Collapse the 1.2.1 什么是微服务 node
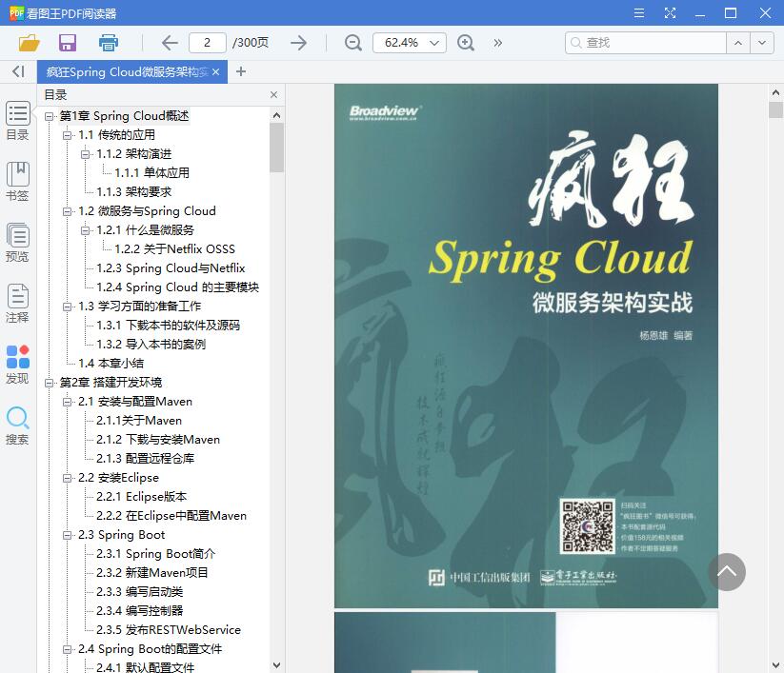The height and width of the screenshot is (673, 784). tap(86, 230)
